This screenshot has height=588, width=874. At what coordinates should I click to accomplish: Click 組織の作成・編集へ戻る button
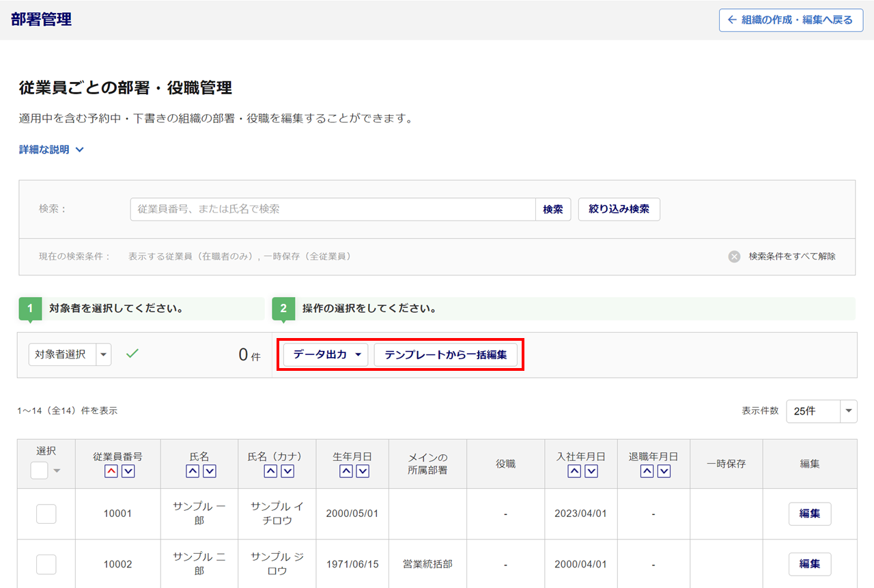point(791,20)
